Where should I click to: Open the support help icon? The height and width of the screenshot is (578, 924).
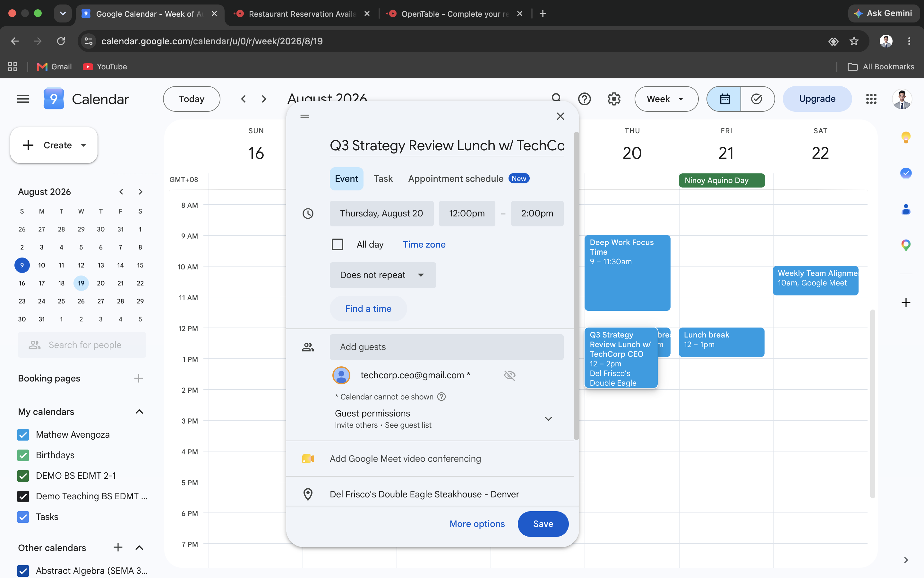584,99
